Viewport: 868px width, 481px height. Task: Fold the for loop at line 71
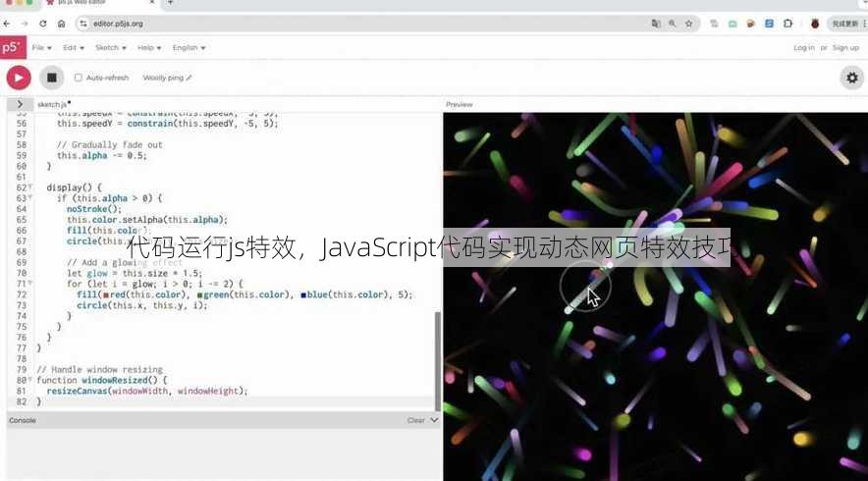[29, 284]
